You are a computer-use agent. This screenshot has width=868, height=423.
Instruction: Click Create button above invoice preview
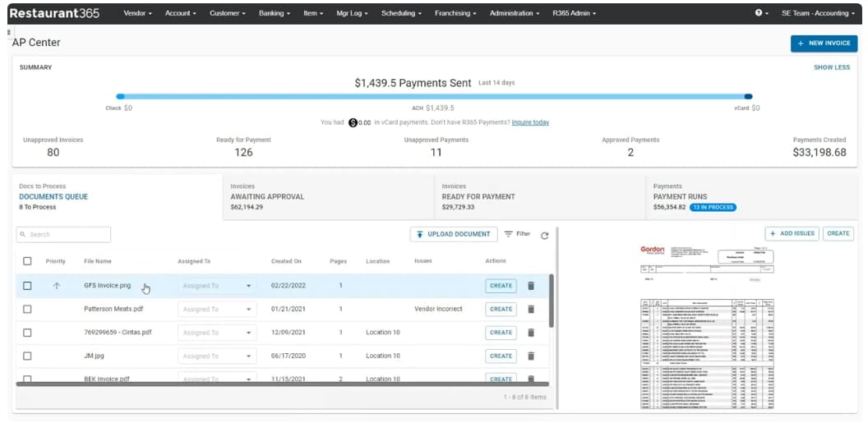(838, 233)
